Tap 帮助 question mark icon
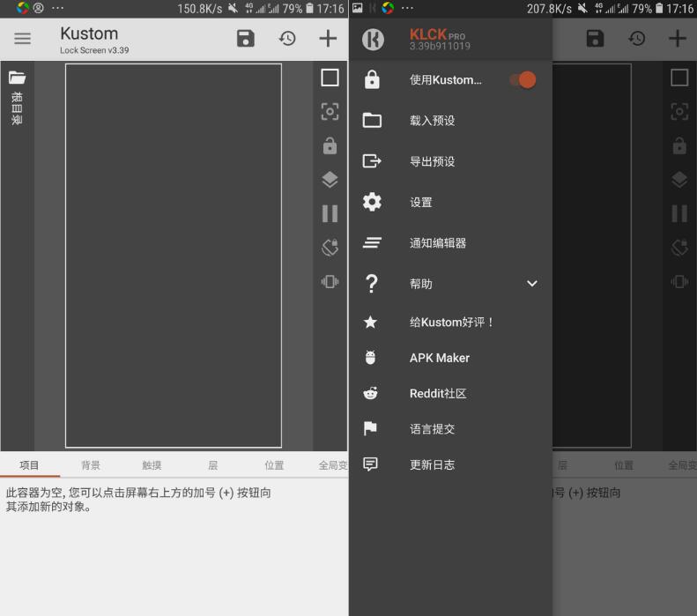The image size is (697, 616). (372, 283)
